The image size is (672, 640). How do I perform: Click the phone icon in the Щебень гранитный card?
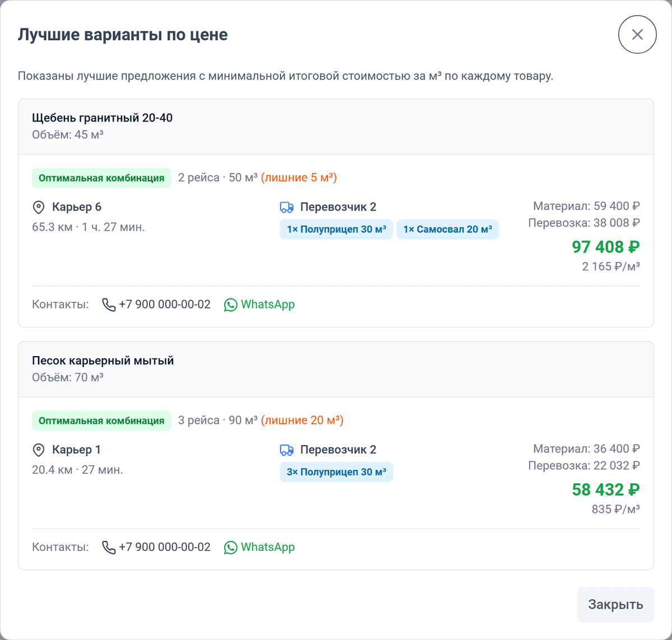tap(109, 305)
